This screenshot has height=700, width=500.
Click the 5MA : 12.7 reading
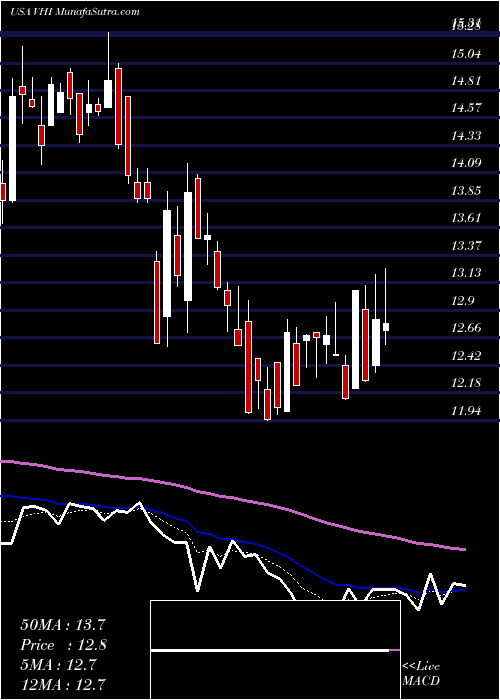58,665
